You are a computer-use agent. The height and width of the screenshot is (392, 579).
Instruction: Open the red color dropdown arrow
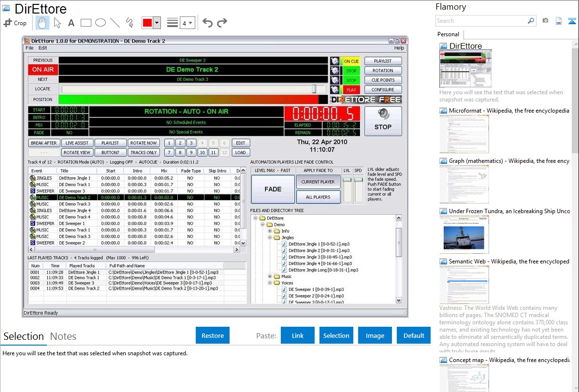157,23
